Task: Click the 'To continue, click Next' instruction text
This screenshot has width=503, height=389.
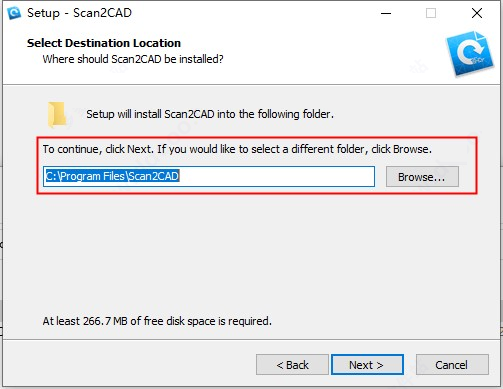Action: (237, 149)
